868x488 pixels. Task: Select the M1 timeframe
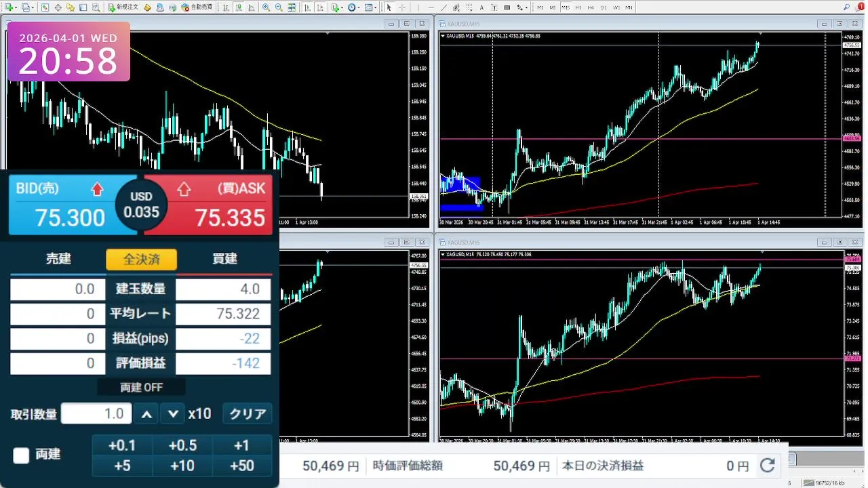pyautogui.click(x=540, y=7)
